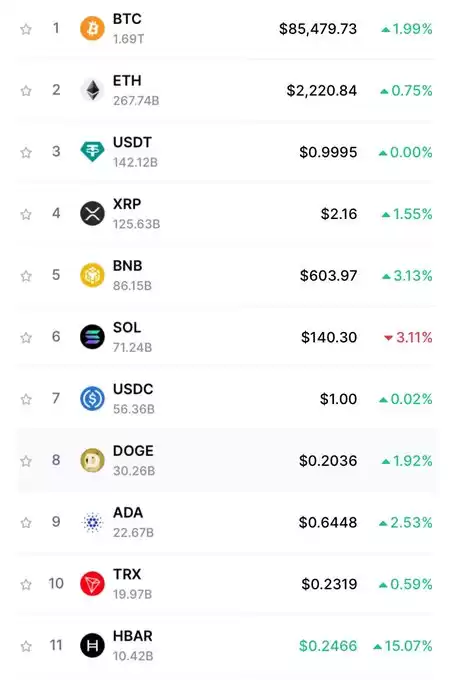Click the BTC price $85,479.73
Viewport: 454px width, 680px height.
318,29
